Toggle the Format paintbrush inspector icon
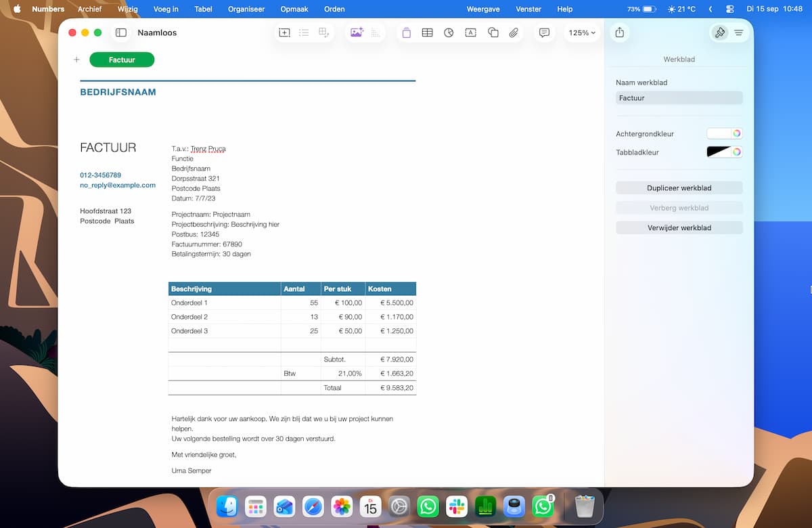Screen dimensions: 812x528 coord(720,32)
